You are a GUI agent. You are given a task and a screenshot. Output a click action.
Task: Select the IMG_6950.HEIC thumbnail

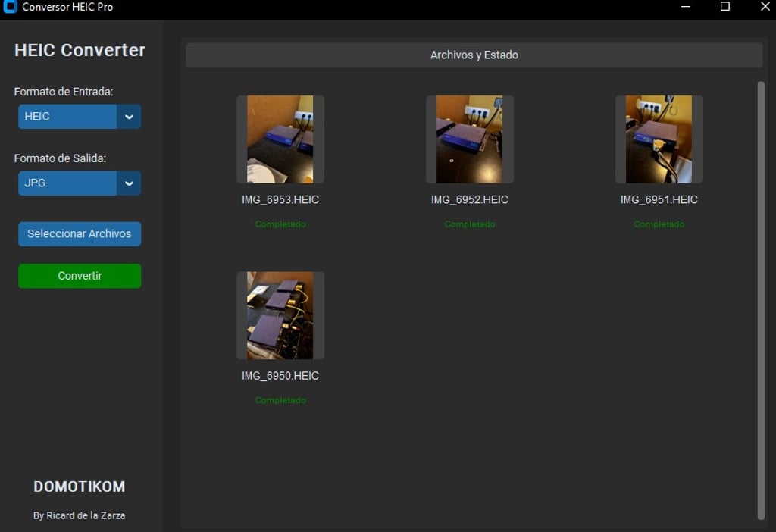(x=280, y=315)
